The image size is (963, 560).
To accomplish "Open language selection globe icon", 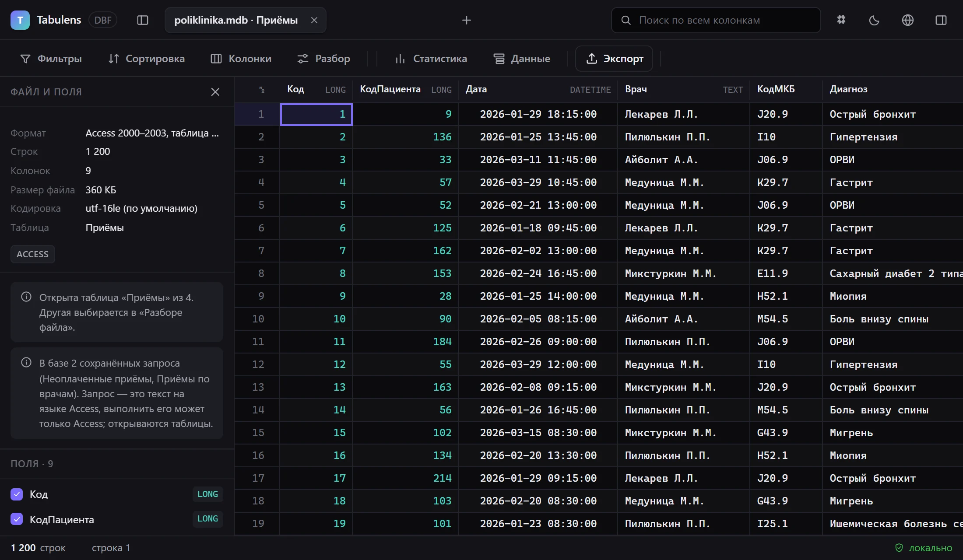I will (x=908, y=20).
